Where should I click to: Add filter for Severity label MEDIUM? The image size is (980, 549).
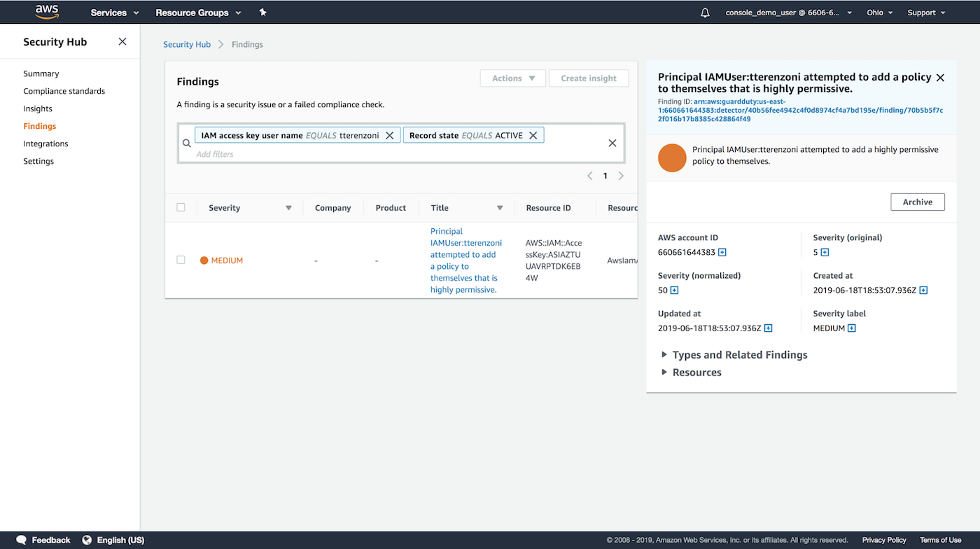click(852, 328)
